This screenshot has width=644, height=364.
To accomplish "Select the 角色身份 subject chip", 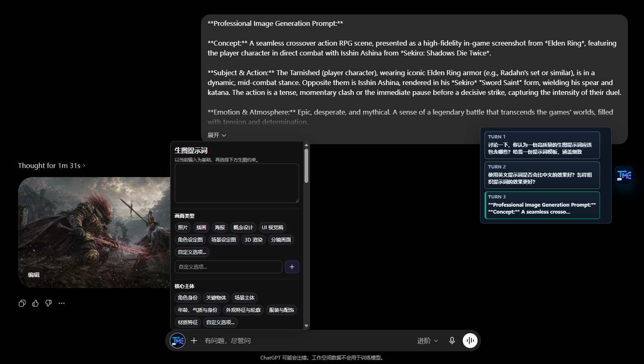I will point(188,298).
